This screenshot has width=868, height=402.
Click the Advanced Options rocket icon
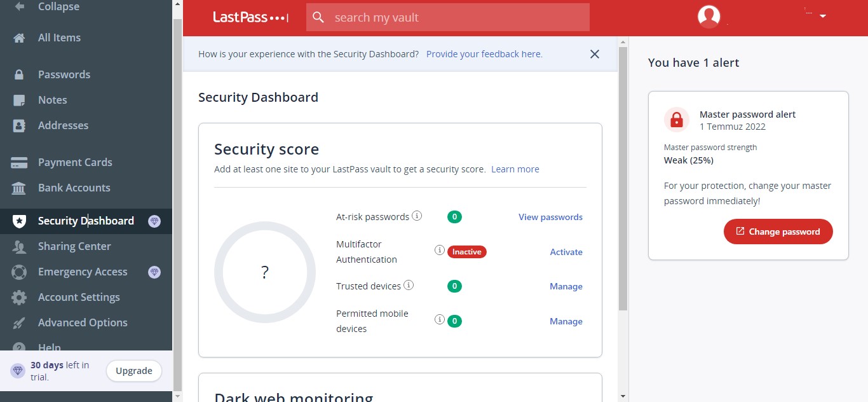click(x=19, y=322)
